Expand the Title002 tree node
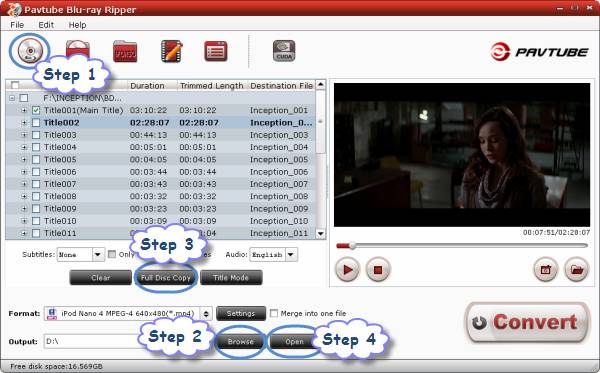The image size is (600, 373). [x=24, y=123]
